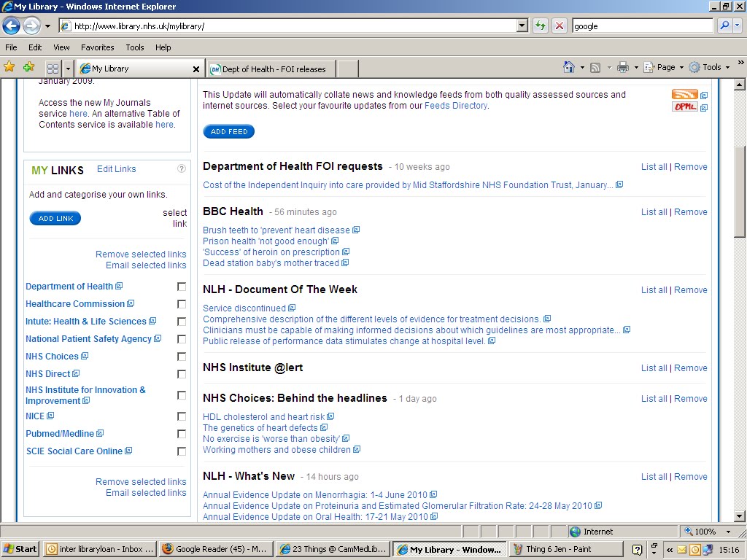Select the Pubmed/Medline checkbox
This screenshot has width=747, height=560.
182,434
